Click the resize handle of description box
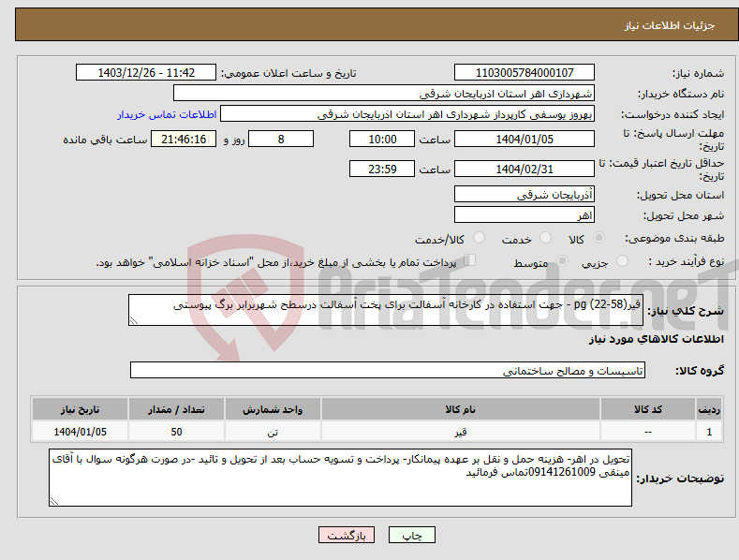The image size is (739, 560). pyautogui.click(x=134, y=320)
